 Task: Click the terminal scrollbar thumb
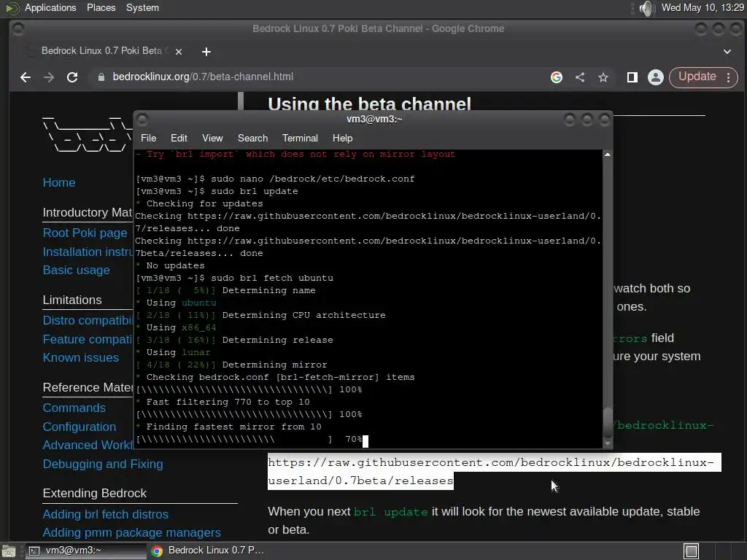pos(608,422)
